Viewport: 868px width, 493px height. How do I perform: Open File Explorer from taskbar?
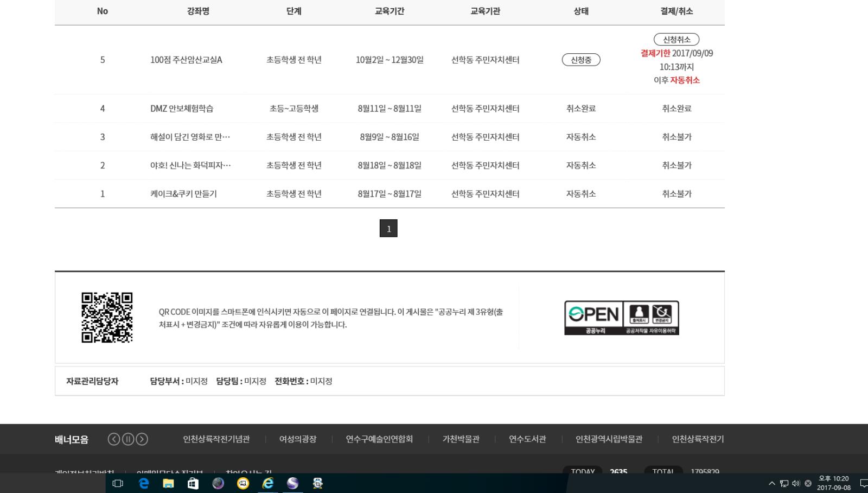(168, 483)
